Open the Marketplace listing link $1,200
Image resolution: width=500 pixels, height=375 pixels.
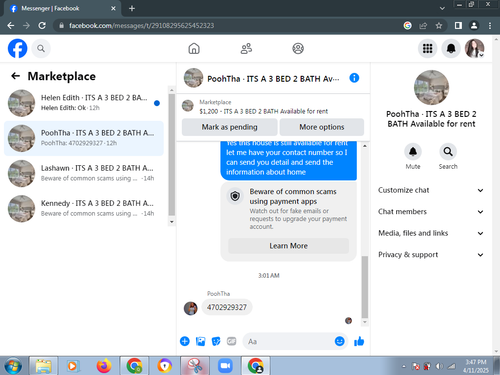coord(263,111)
